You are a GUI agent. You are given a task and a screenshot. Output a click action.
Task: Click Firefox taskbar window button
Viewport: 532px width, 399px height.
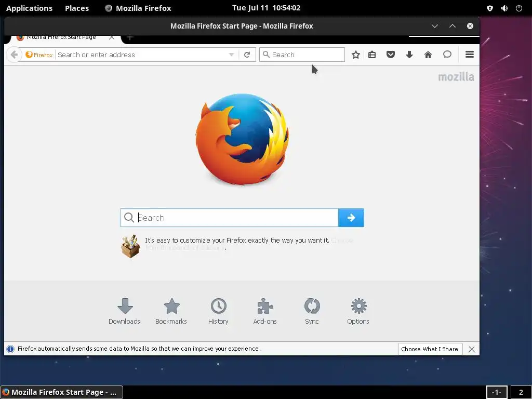61,393
